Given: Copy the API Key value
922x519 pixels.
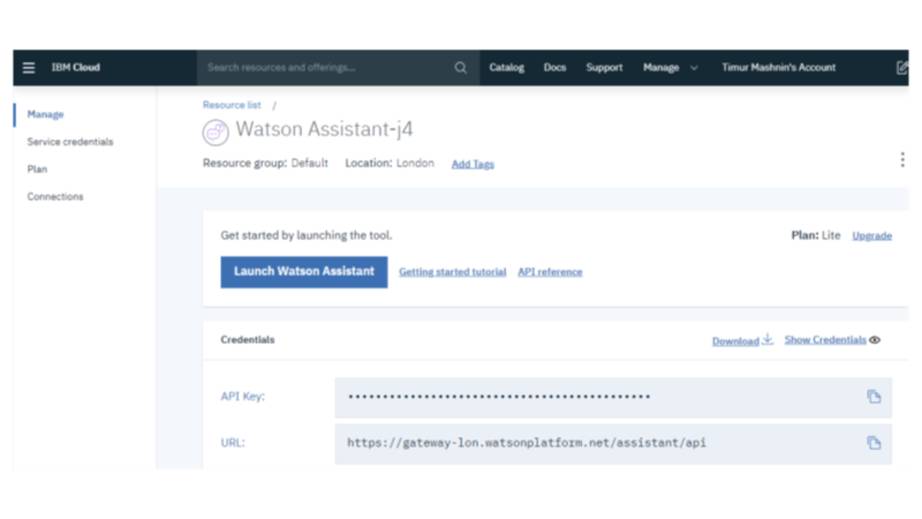Looking at the screenshot, I should click(873, 397).
